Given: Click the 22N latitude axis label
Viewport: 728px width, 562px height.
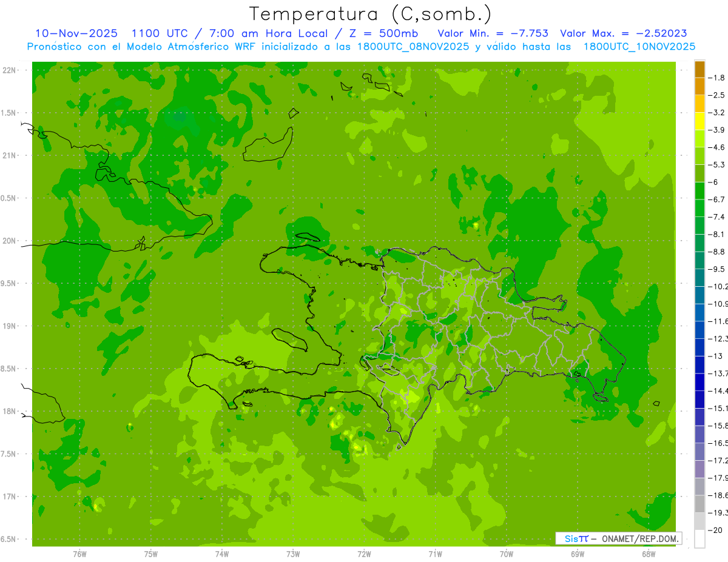Looking at the screenshot, I should pos(10,70).
